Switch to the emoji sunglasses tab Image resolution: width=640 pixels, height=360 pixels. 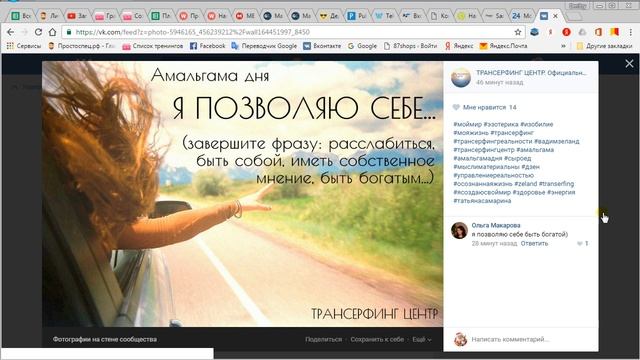(x=329, y=16)
